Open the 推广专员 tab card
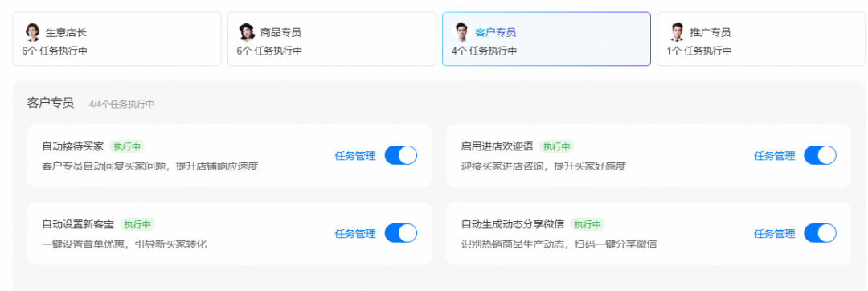This screenshot has width=868, height=291. (x=761, y=39)
